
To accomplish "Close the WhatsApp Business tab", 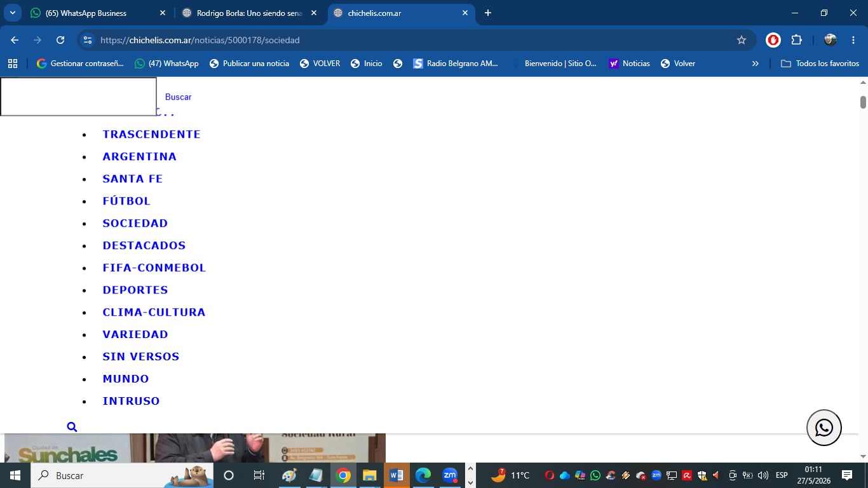I will pyautogui.click(x=163, y=13).
